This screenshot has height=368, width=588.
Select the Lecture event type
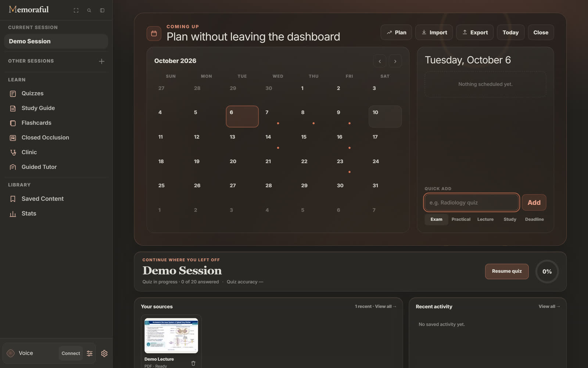tap(485, 219)
